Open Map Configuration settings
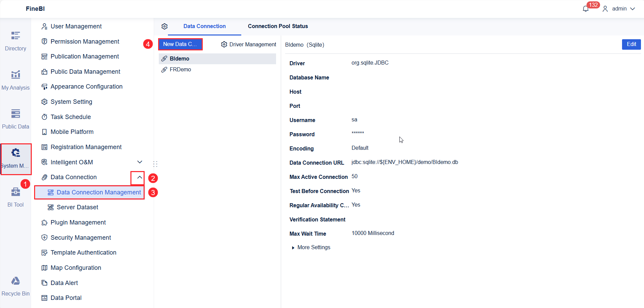Image resolution: width=644 pixels, height=308 pixels. [x=76, y=267]
